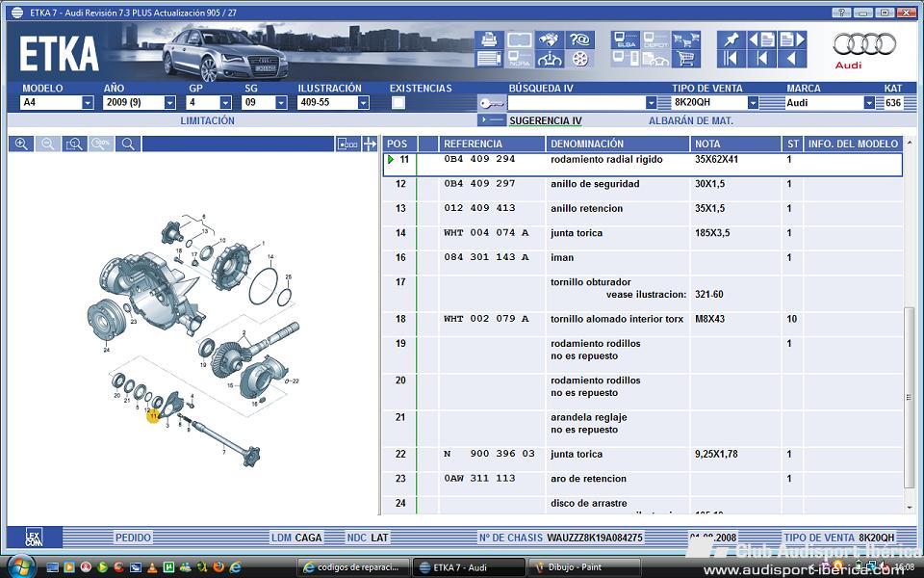This screenshot has height=578, width=924.
Task: Click the panel splitter arrow icon
Action: [370, 144]
